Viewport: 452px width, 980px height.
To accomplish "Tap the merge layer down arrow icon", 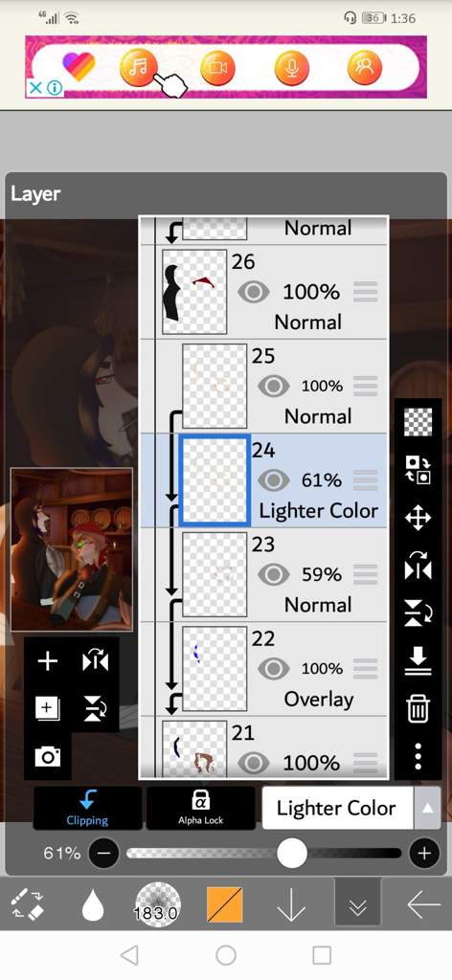I will tap(418, 660).
